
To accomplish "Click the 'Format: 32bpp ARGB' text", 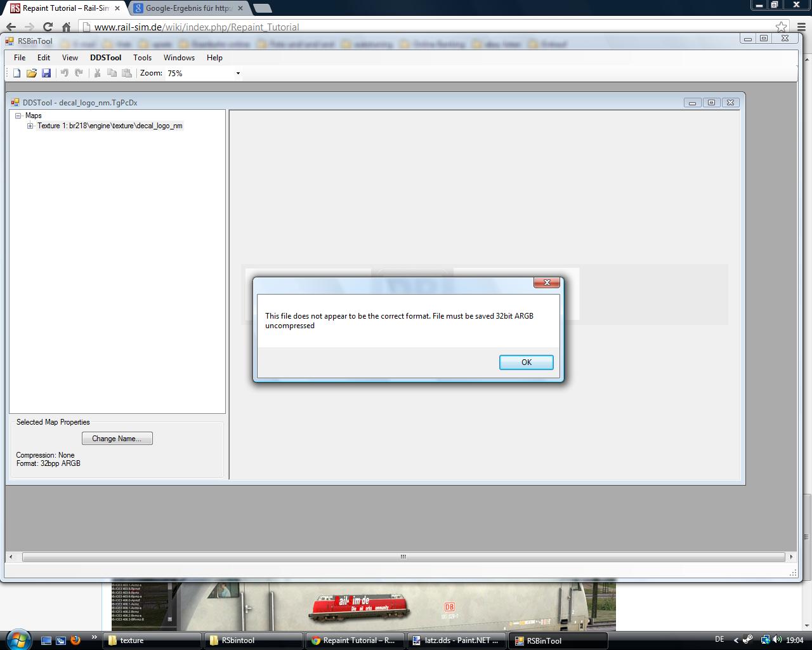I will 48,463.
